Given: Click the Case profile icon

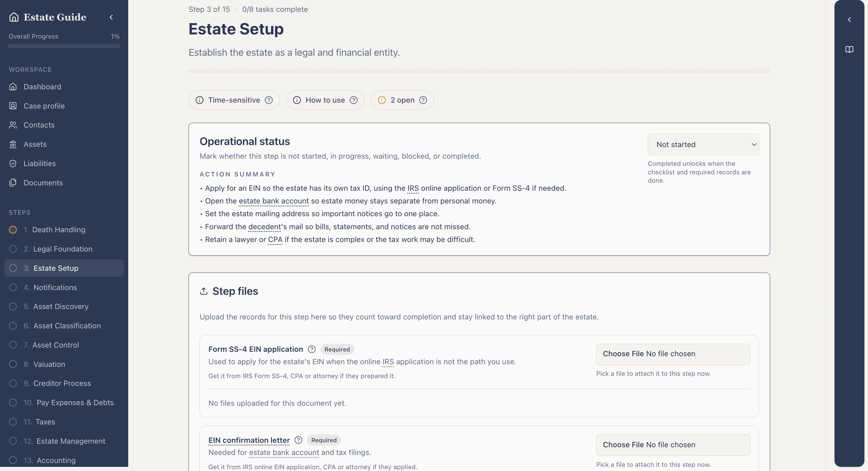Looking at the screenshot, I should coord(13,106).
